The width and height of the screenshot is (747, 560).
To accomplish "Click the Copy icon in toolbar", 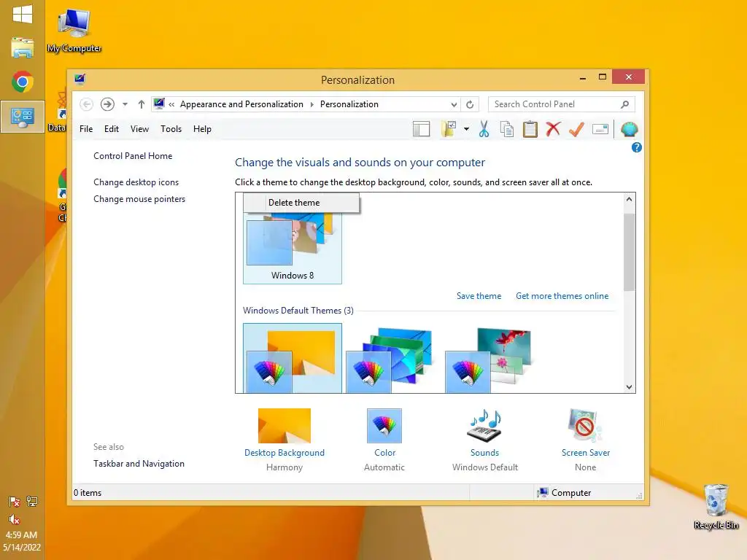I will tap(507, 129).
